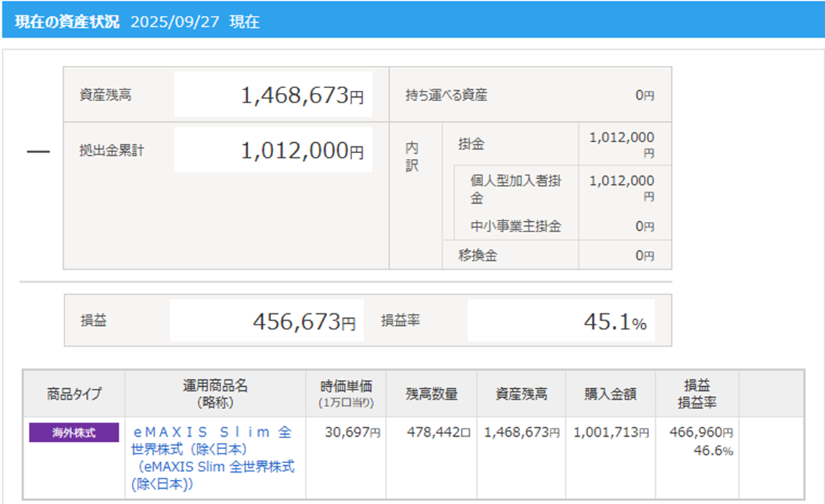Image resolution: width=825 pixels, height=504 pixels.
Task: Select the 損益率 value 45.1%
Action: [616, 322]
